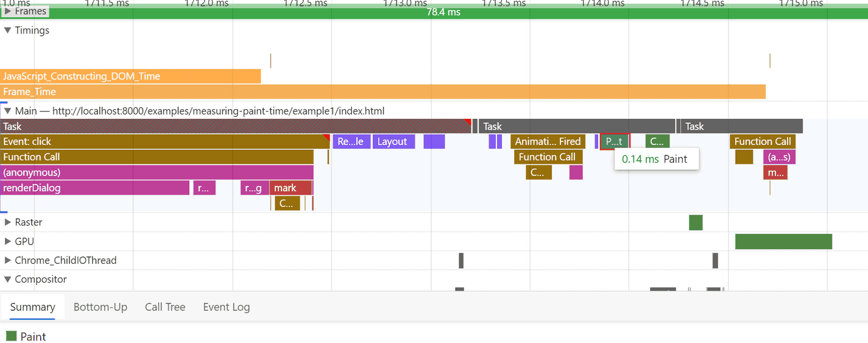The image size is (868, 343).
Task: Select the Task bar above Animation Frame Fired
Action: 577,126
